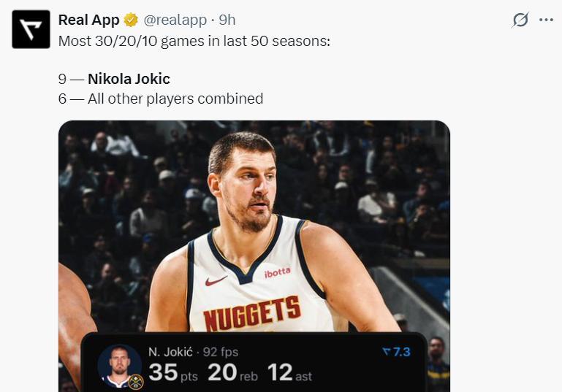Click the Real App profile avatar logo
This screenshot has height=392, width=562.
31,29
